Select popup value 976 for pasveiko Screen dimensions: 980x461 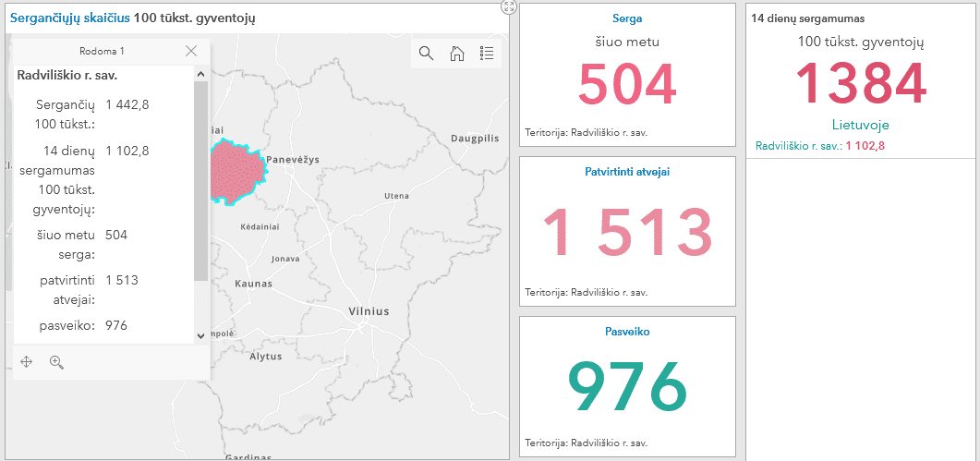point(116,325)
